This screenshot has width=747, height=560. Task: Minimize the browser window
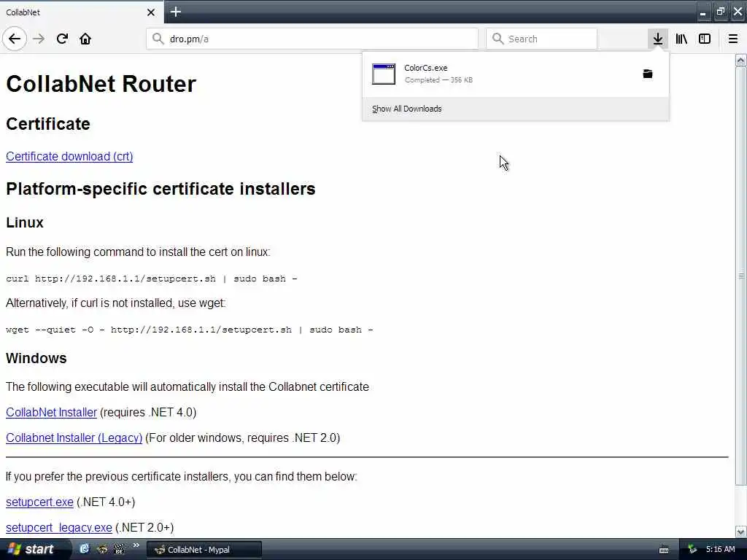click(x=703, y=12)
